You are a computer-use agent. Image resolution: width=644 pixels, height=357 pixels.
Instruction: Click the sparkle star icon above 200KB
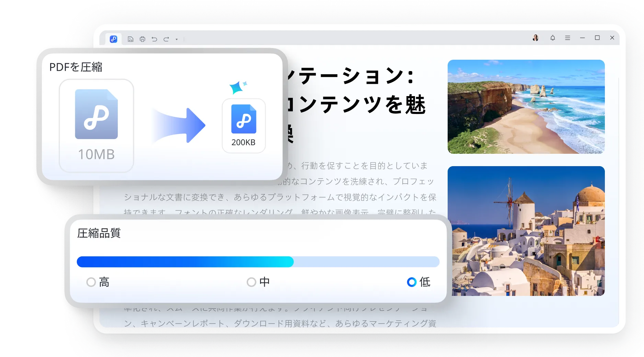click(x=238, y=87)
